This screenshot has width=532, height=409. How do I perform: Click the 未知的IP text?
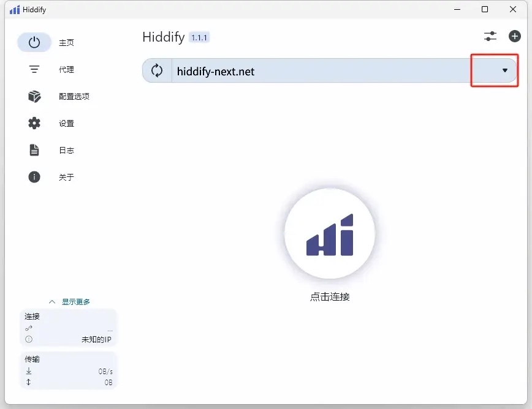(96, 340)
